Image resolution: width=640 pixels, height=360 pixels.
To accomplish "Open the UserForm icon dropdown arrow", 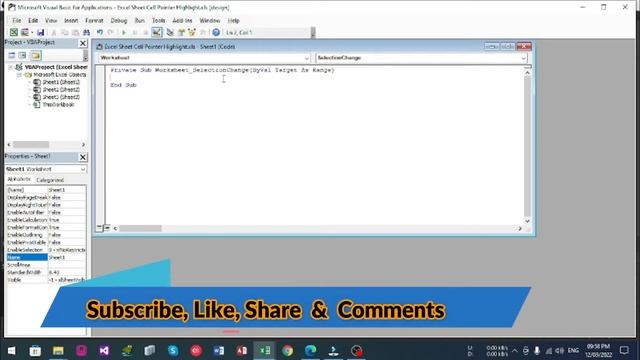I will (x=32, y=33).
